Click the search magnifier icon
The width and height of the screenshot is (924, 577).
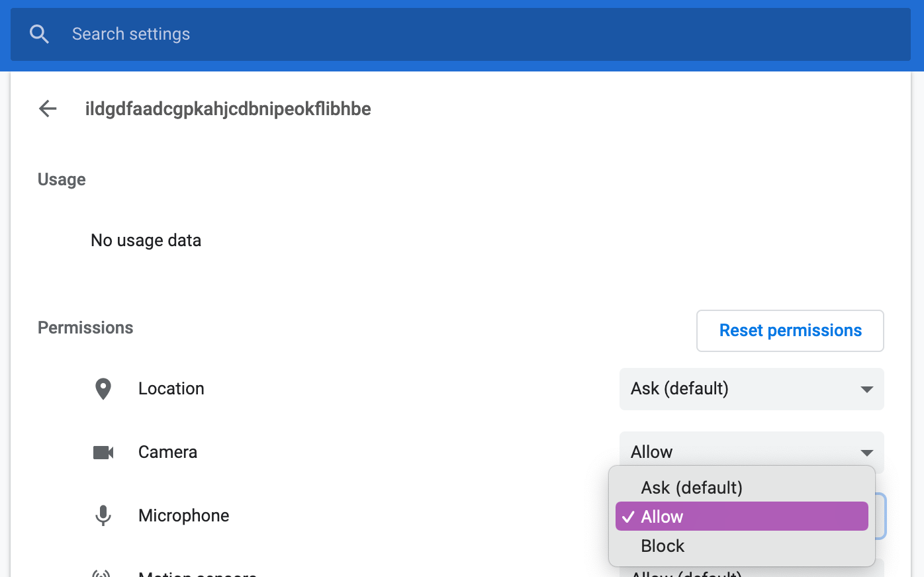pos(40,34)
